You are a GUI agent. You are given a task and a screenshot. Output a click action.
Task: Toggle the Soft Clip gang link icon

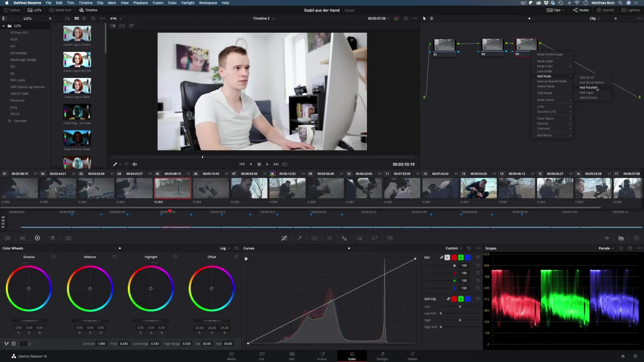pos(448,299)
